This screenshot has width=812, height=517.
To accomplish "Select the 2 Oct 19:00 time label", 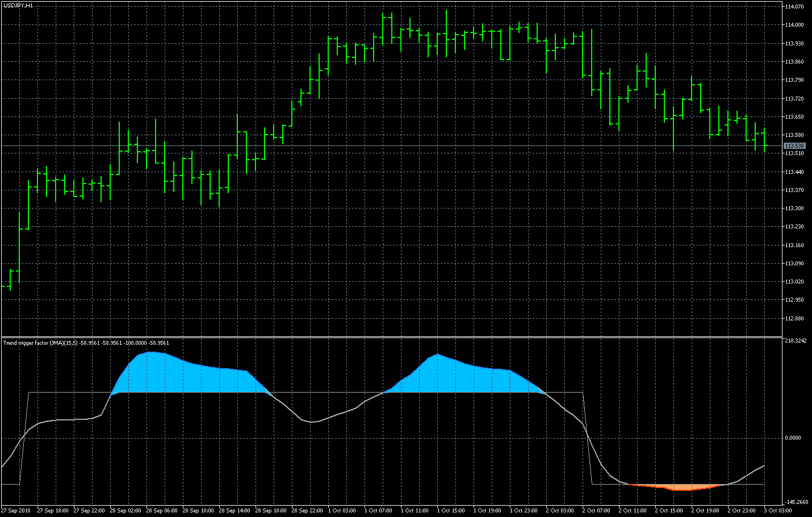I will point(705,511).
